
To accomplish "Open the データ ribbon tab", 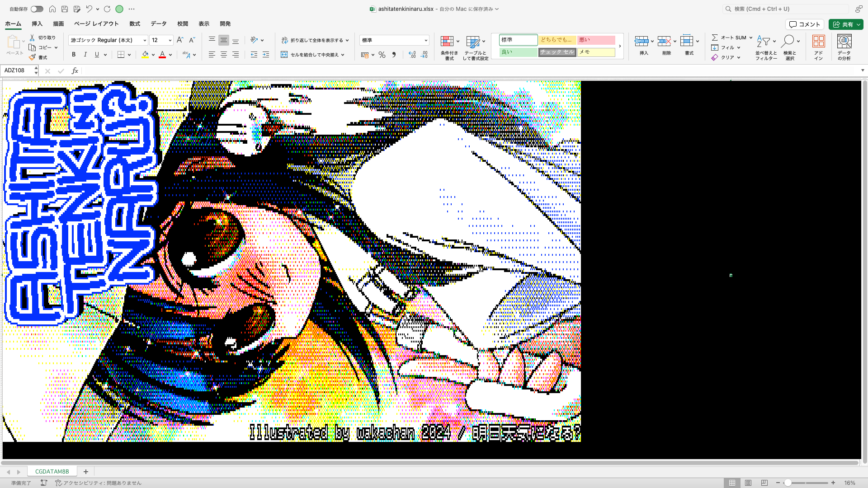I will [x=159, y=24].
